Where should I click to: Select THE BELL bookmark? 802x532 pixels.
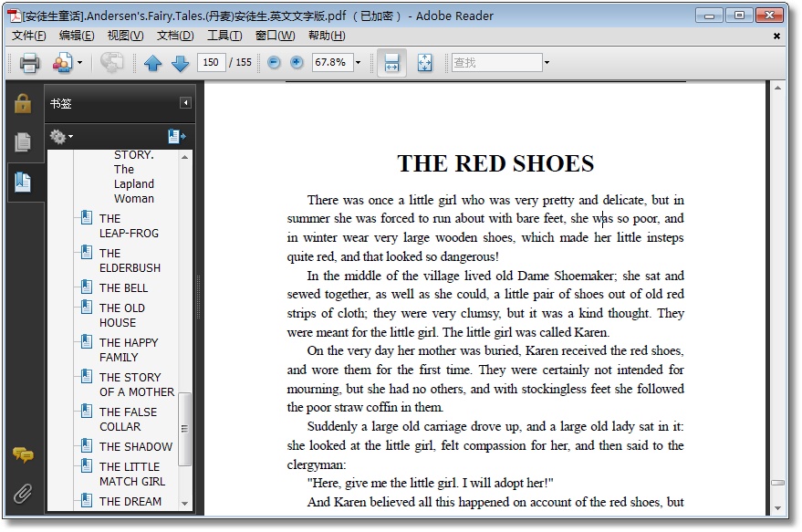123,288
